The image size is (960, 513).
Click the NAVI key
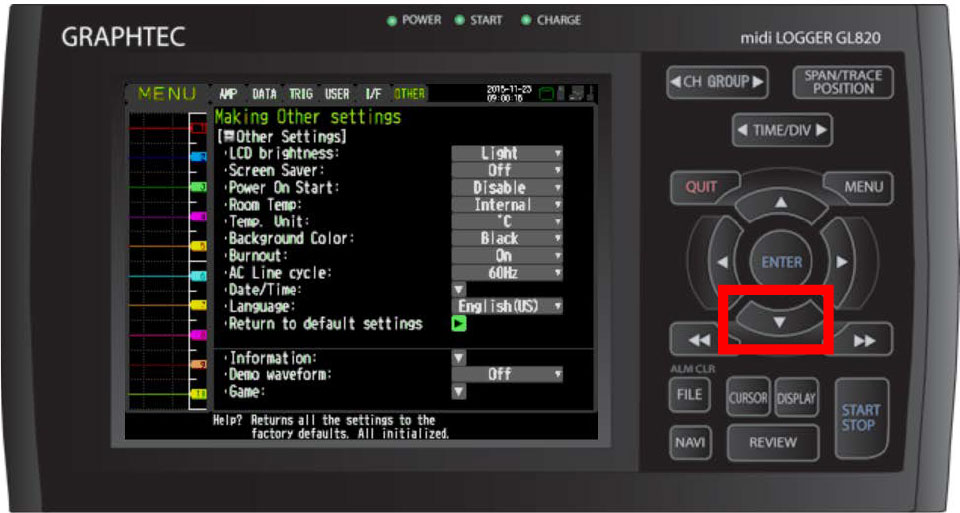(689, 443)
